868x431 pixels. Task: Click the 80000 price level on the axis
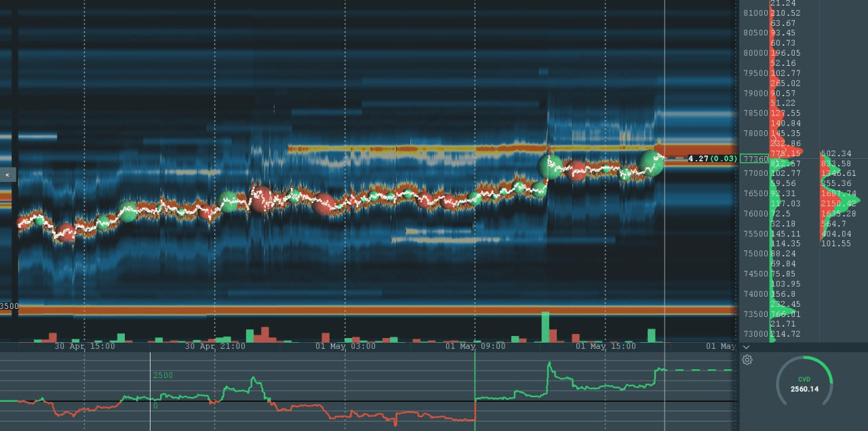pyautogui.click(x=755, y=53)
